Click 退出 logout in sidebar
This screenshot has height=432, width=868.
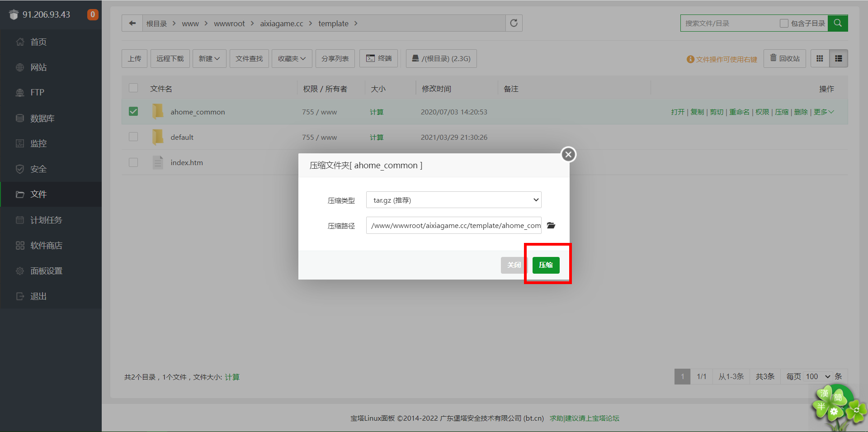tap(51, 296)
